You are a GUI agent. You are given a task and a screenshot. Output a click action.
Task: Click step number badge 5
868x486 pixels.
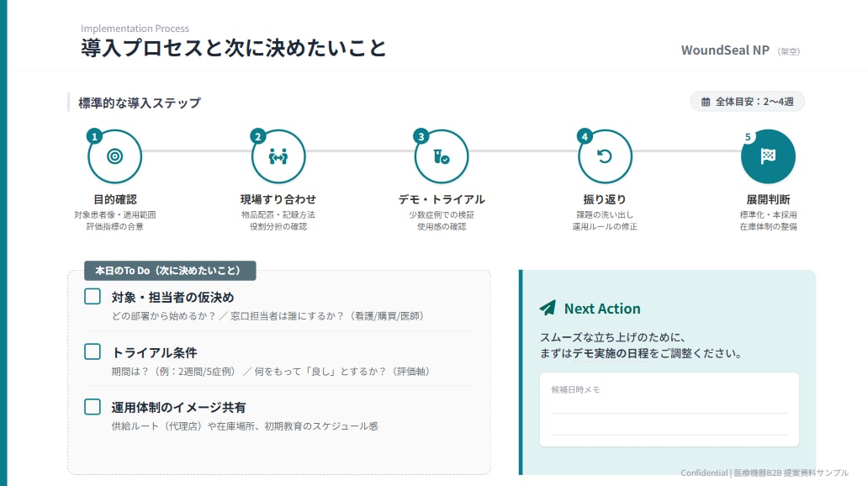748,136
